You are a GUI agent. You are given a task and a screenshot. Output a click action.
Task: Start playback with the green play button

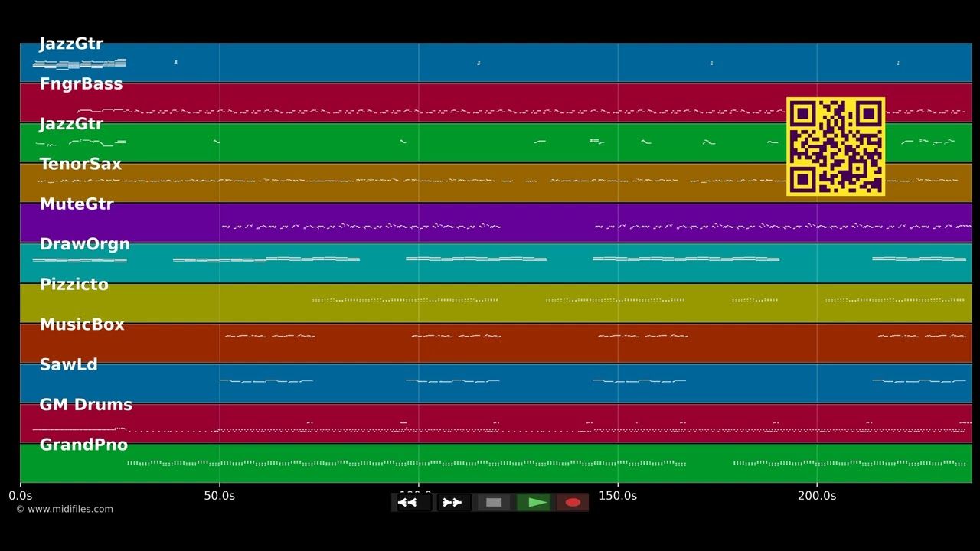[x=534, y=503]
